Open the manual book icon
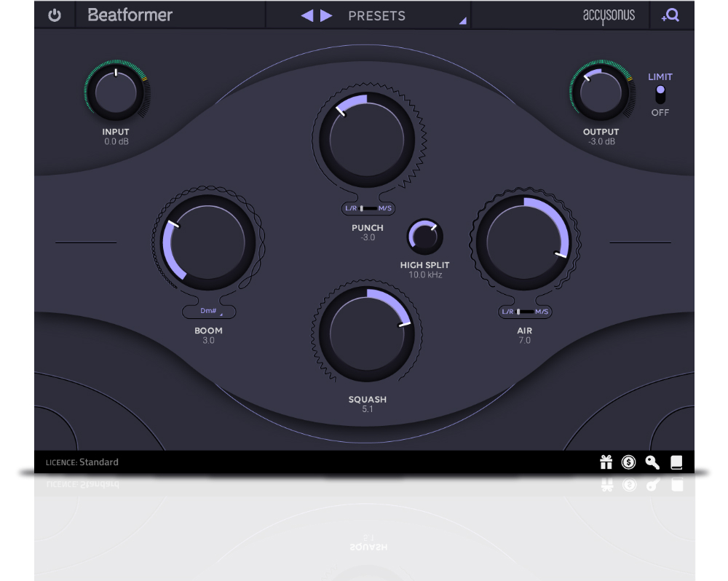Screen dimensions: 728x581 [x=676, y=462]
